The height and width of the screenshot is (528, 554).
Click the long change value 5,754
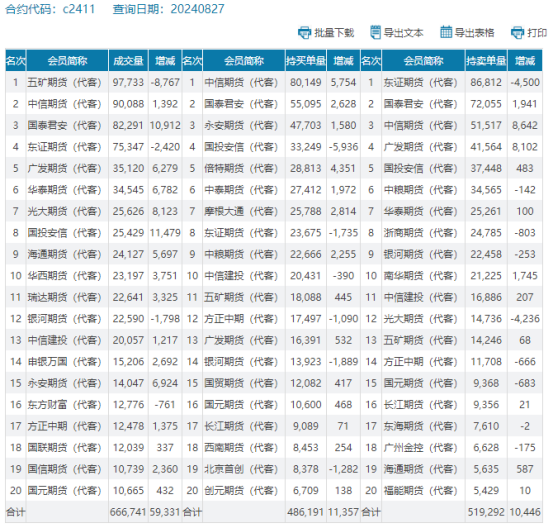(343, 83)
